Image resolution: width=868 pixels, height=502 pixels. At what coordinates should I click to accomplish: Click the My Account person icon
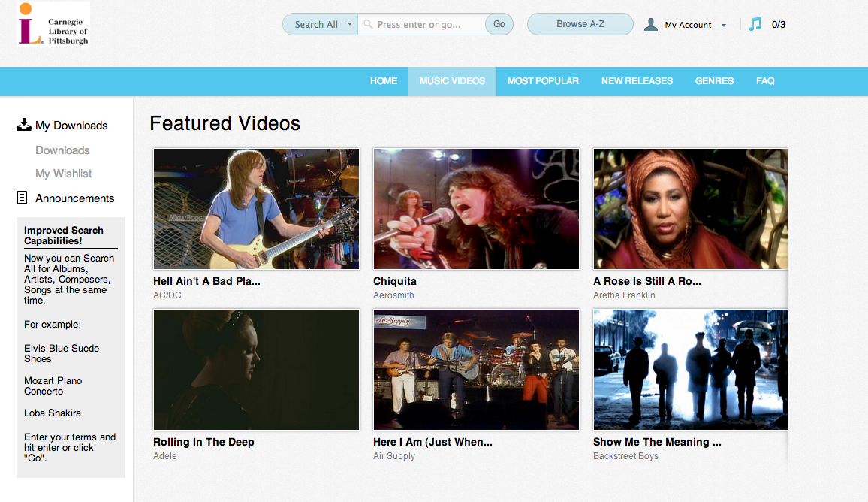click(x=651, y=24)
